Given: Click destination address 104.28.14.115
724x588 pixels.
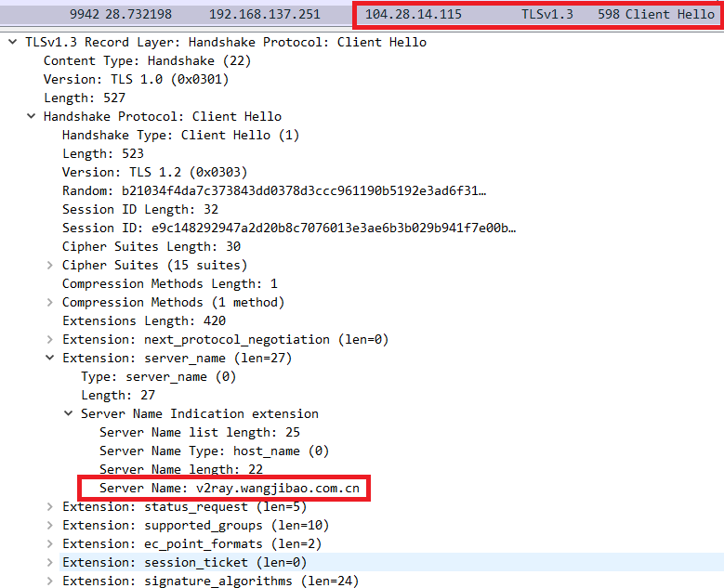Looking at the screenshot, I should [414, 14].
